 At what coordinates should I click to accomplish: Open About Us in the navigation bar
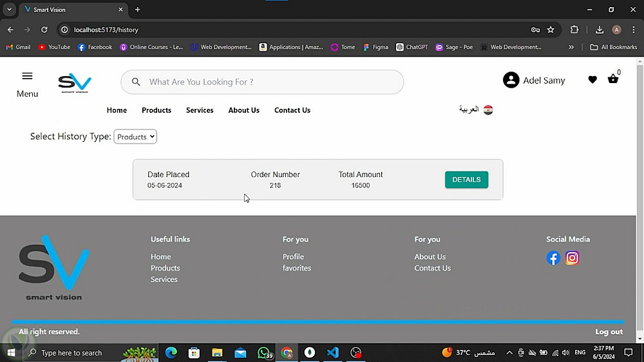[244, 110]
